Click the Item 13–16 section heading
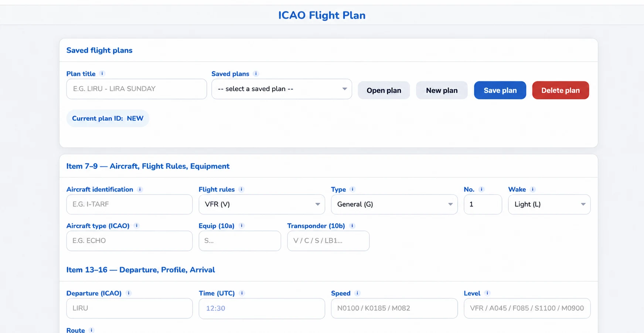Image resolution: width=644 pixels, height=333 pixels. (x=140, y=270)
